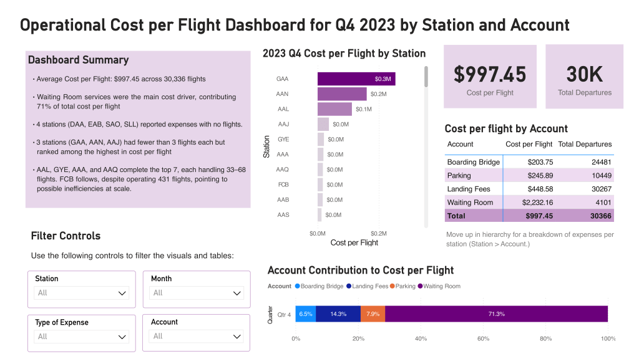
Task: Select the GAA bar in station chart
Action: tap(356, 79)
